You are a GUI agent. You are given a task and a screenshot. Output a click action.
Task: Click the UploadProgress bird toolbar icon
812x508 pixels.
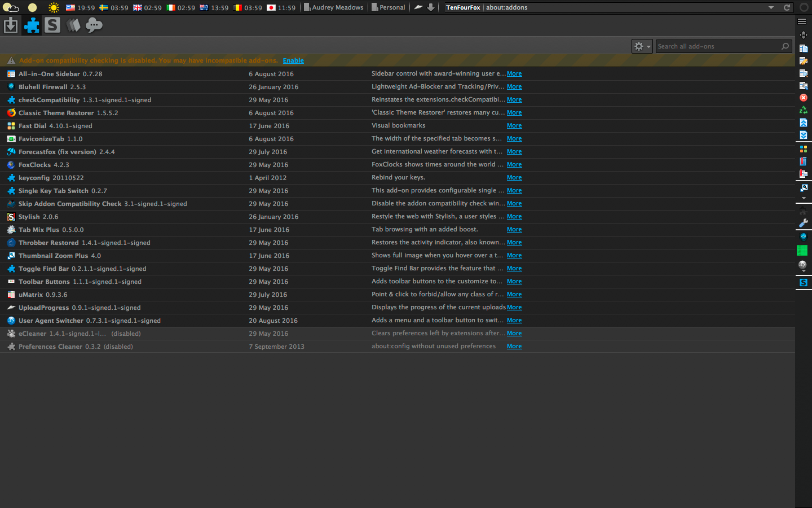(418, 7)
